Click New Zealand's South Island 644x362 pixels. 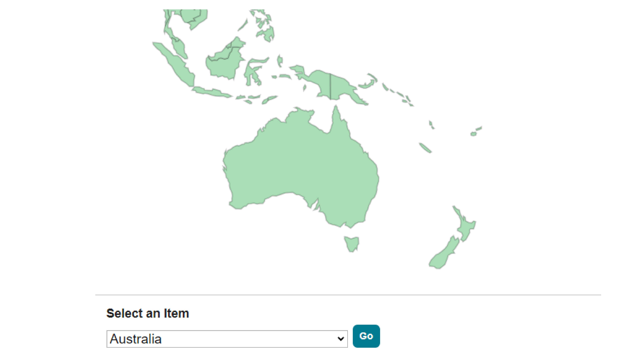(x=444, y=255)
